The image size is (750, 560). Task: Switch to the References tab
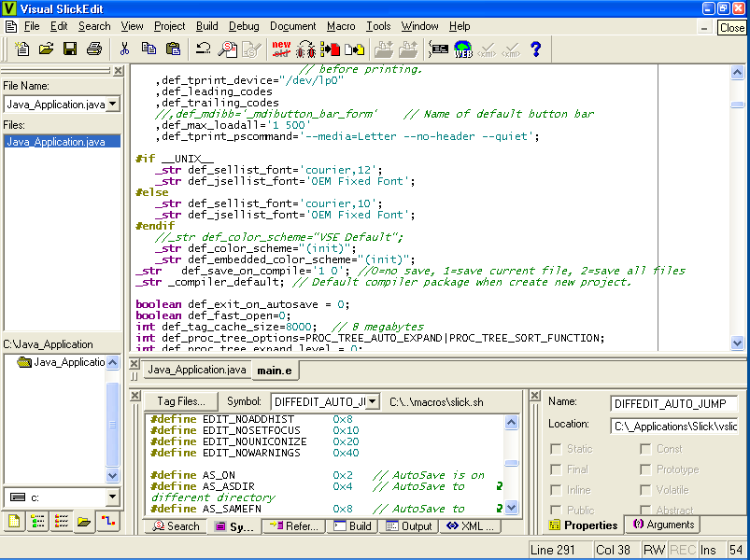click(293, 526)
